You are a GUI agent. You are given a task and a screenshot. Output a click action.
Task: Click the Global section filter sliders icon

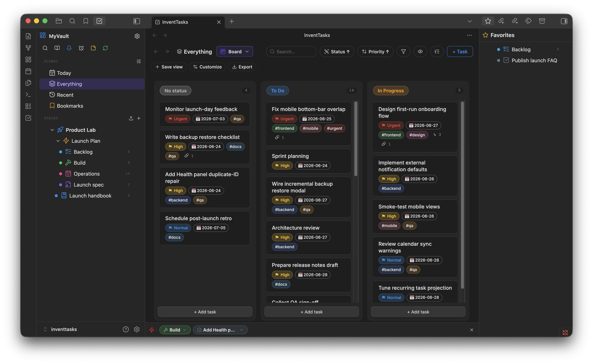(139, 61)
